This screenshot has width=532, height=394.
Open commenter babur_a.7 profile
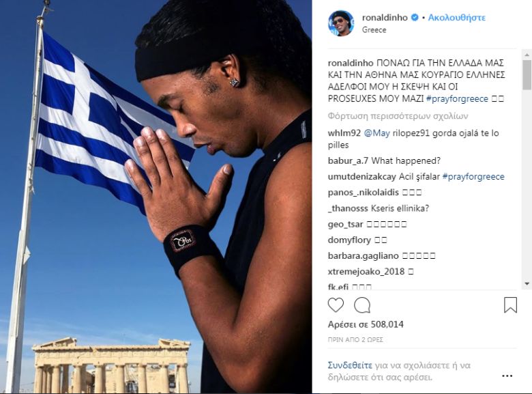(x=348, y=160)
